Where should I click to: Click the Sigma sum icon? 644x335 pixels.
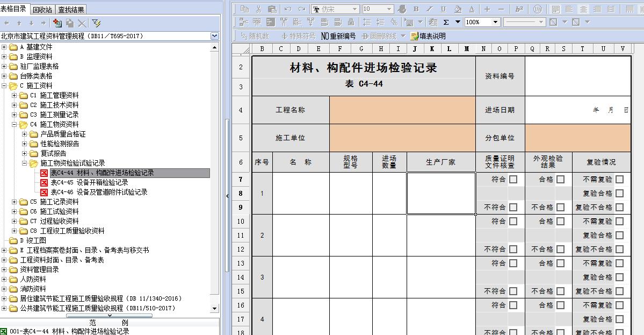[x=446, y=22]
